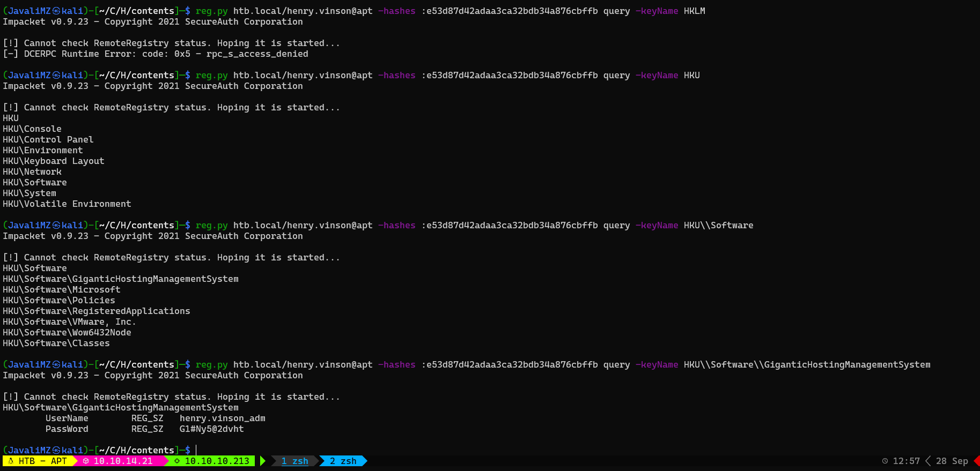Click the henry.vinson_adm username value

223,418
